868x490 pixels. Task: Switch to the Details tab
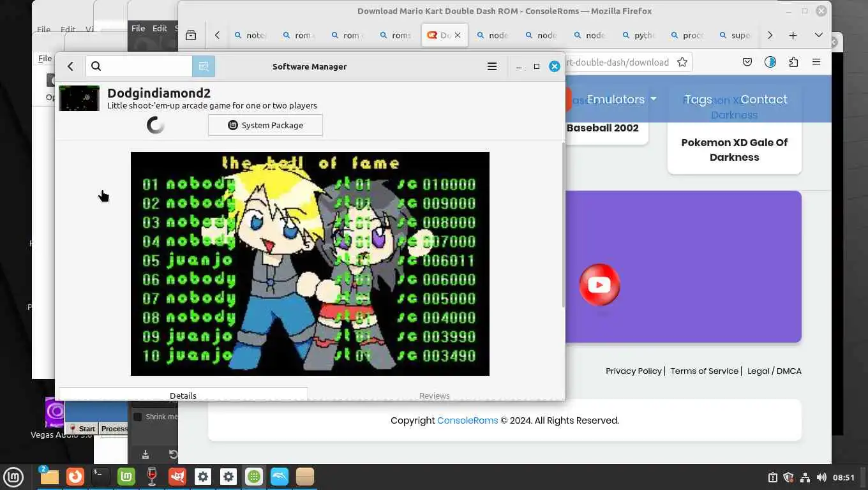pos(183,395)
